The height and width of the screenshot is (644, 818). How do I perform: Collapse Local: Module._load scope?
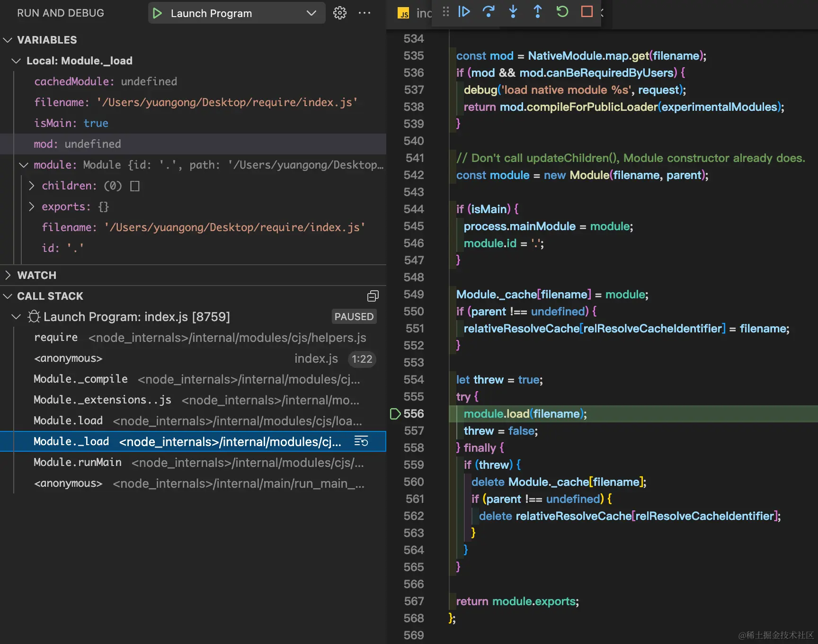pyautogui.click(x=16, y=61)
